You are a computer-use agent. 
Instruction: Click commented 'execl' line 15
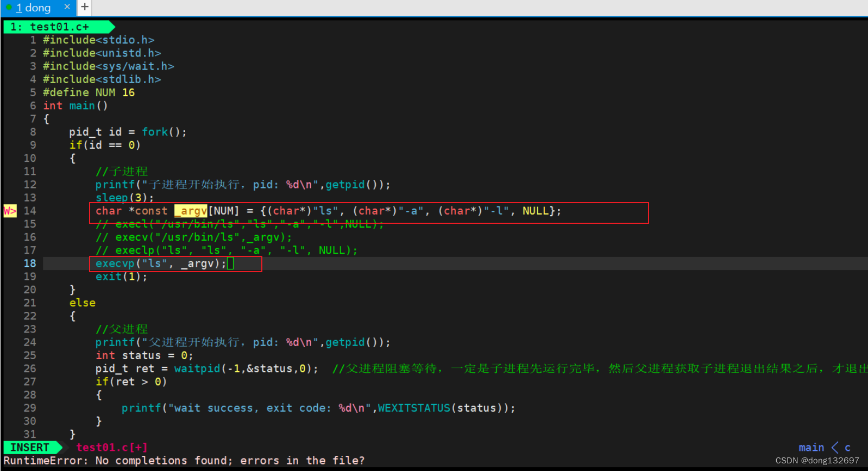click(x=240, y=224)
